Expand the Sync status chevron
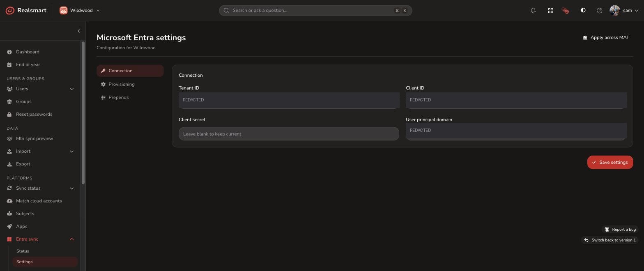The image size is (644, 271). (x=71, y=188)
